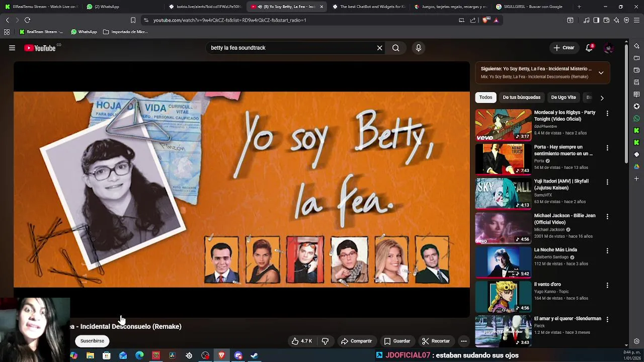Screen dimensions: 644x362
Task: Open the WhatsApp bookmark
Action: (x=84, y=32)
